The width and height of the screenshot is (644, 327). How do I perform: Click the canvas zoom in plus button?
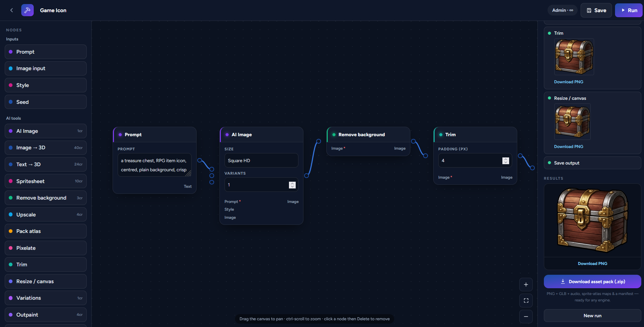526,285
